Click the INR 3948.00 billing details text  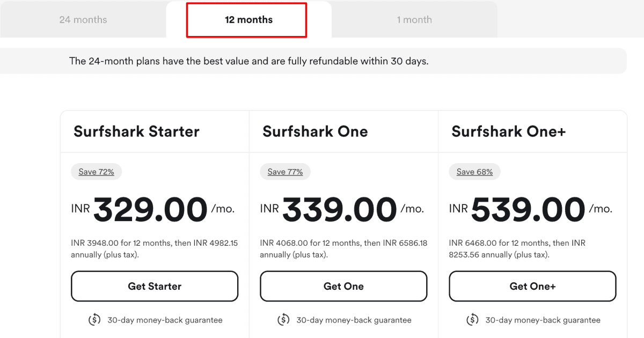(155, 248)
